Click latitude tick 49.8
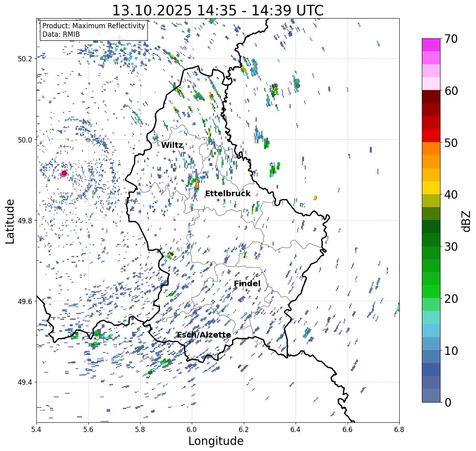Image resolution: width=476 pixels, height=451 pixels. click(24, 220)
